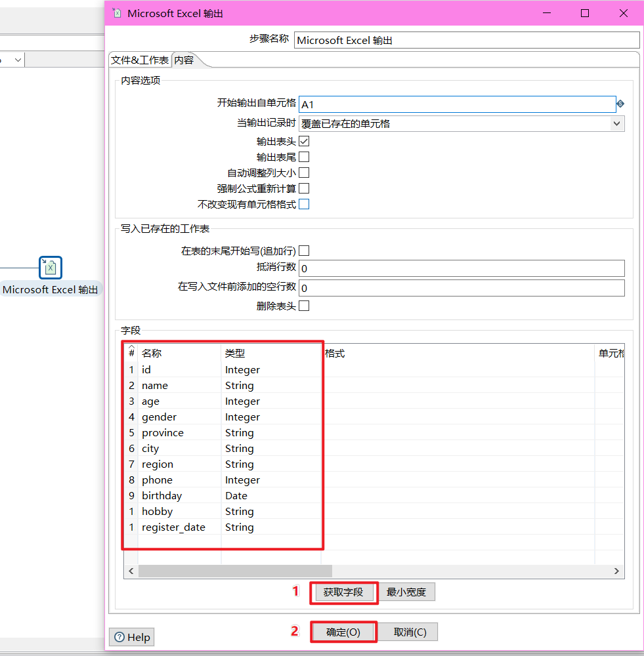This screenshot has height=656, width=644.
Task: Click the Integer type cell for phone
Action: pyautogui.click(x=271, y=480)
